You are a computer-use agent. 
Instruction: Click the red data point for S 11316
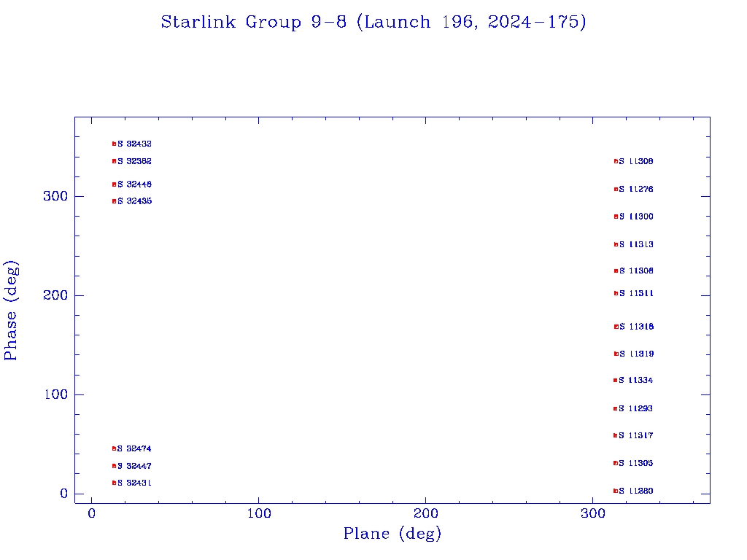[x=616, y=327]
